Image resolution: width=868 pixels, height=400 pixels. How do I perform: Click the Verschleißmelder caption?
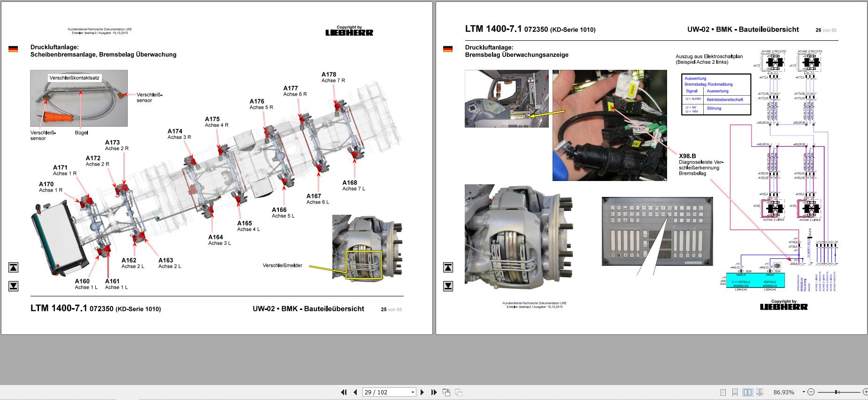(x=283, y=265)
